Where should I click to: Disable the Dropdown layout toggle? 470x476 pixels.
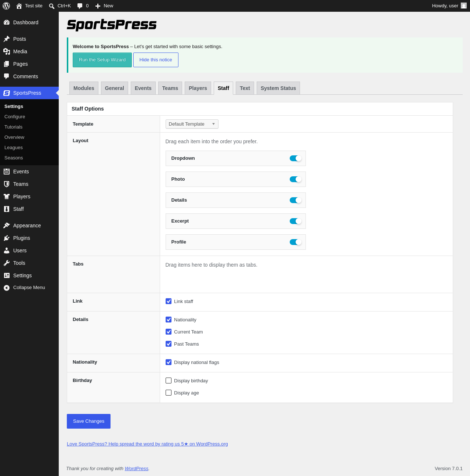[296, 158]
